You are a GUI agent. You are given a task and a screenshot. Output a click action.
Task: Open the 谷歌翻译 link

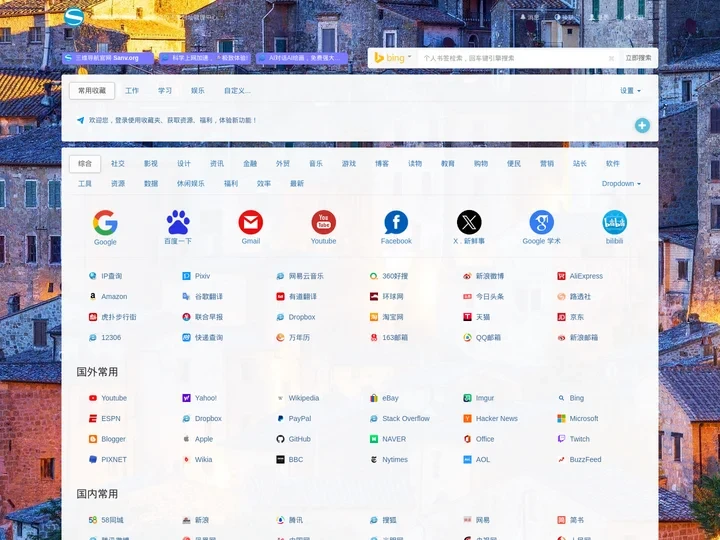coord(208,297)
